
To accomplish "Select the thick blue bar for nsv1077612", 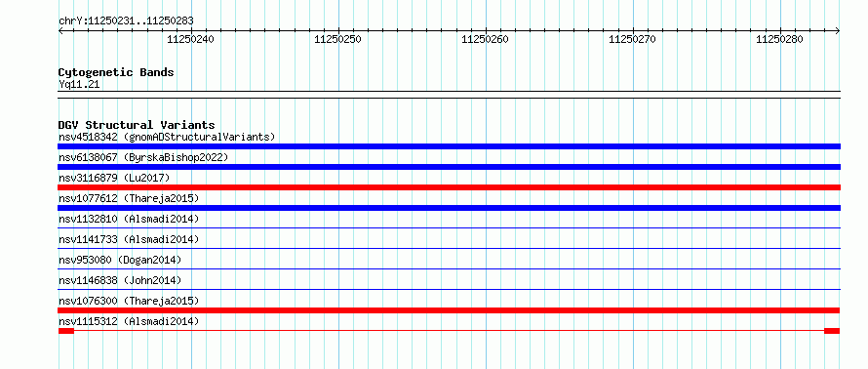I will coord(449,208).
